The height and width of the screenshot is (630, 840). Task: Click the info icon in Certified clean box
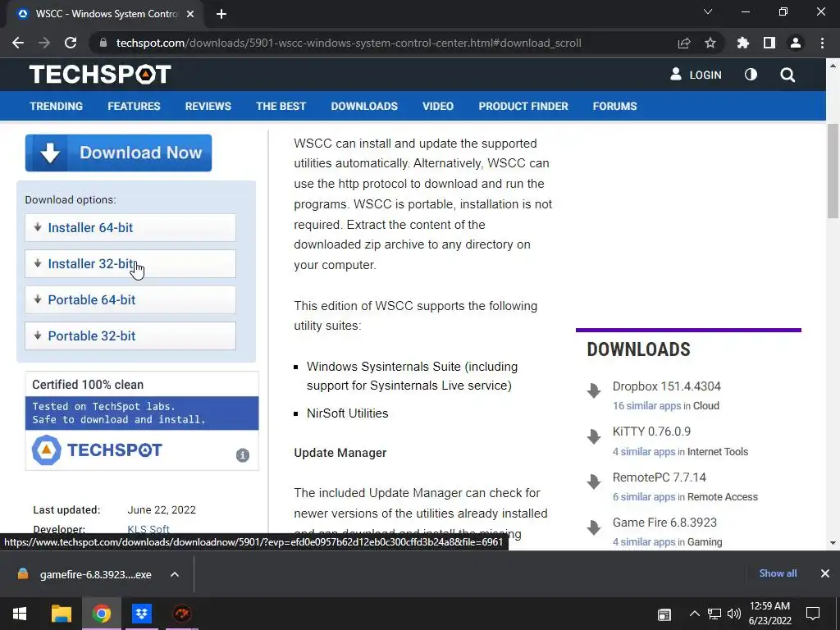point(243,454)
